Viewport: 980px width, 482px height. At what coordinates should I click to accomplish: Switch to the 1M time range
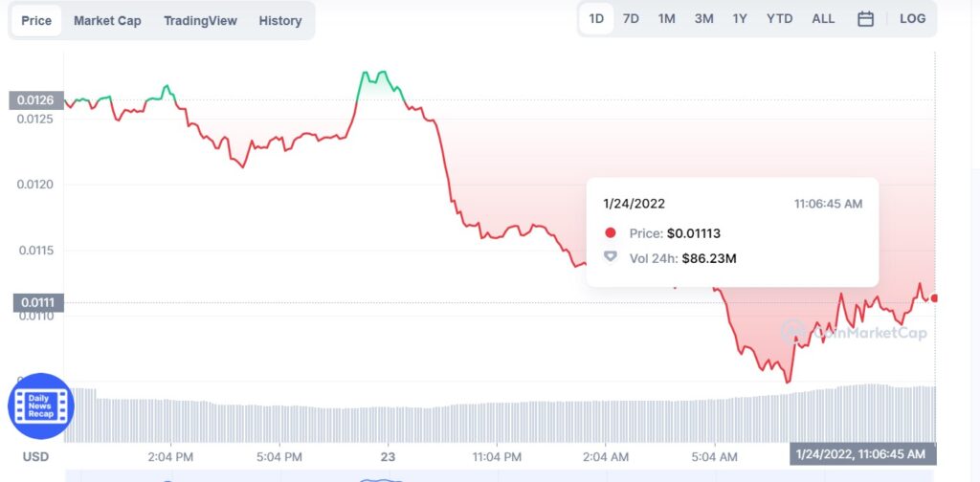[667, 19]
